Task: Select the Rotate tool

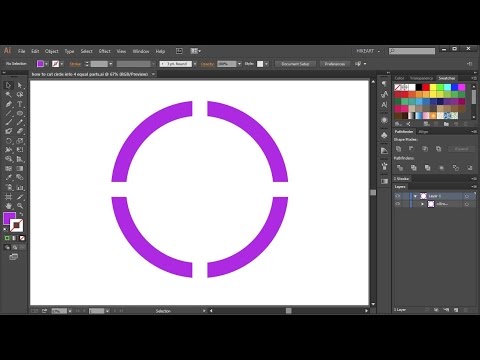Action: click(8, 141)
